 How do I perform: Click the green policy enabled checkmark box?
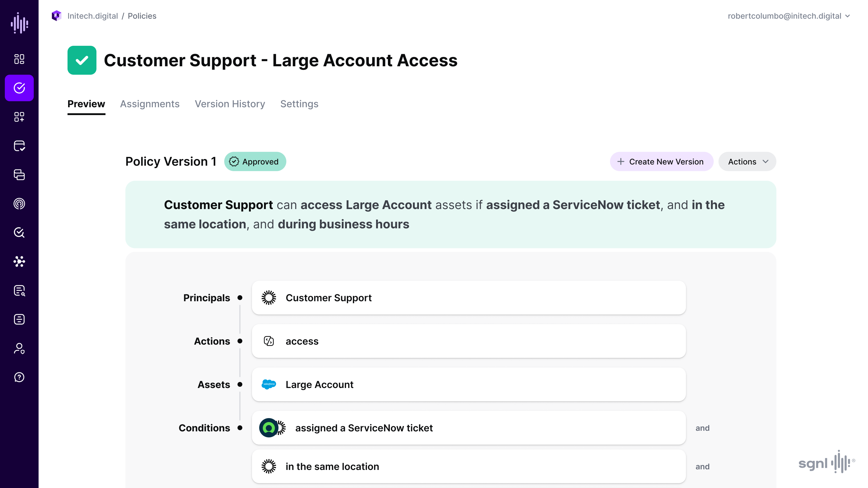tap(82, 60)
